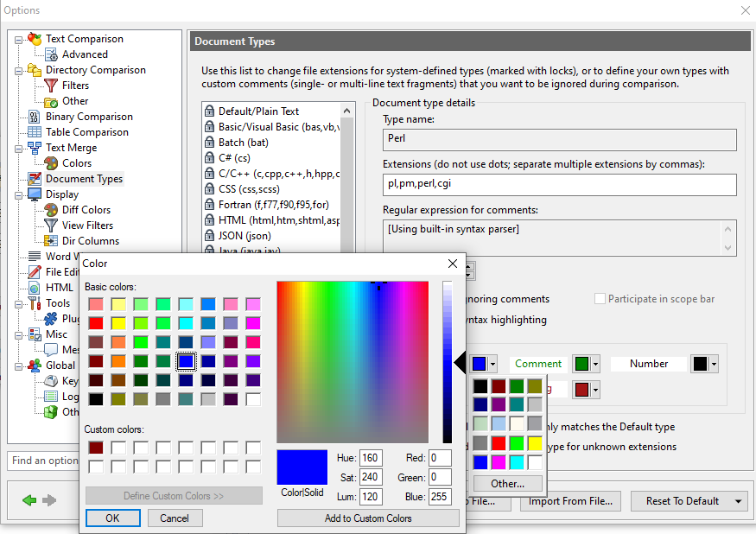This screenshot has height=534, width=756.
Task: Pick the yellow swatch in the small palette popup
Action: [x=535, y=442]
